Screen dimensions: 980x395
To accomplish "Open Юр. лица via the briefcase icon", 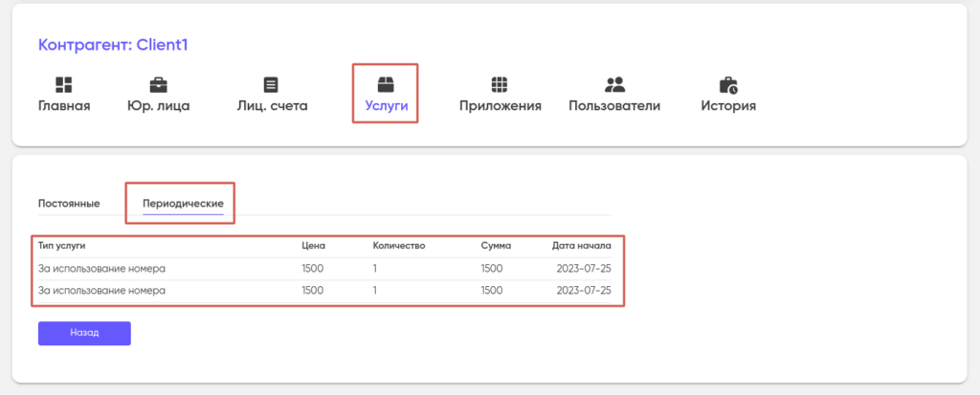I will point(159,84).
